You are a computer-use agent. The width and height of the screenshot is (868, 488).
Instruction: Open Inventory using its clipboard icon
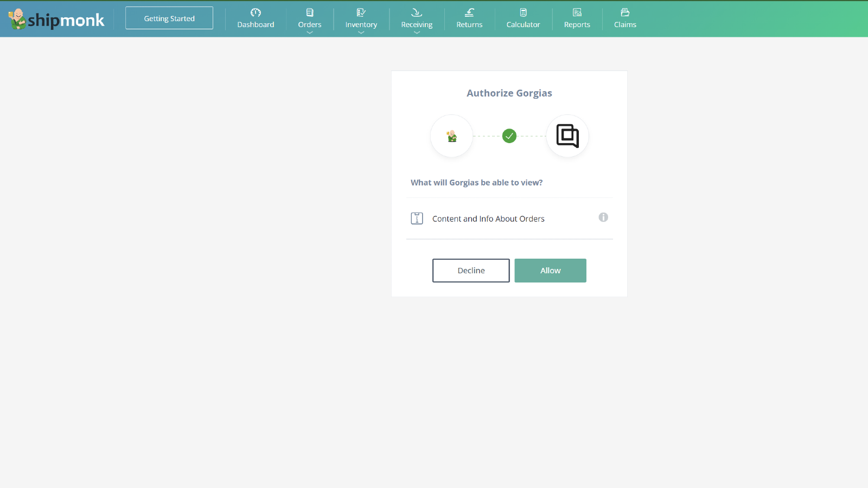point(361,13)
